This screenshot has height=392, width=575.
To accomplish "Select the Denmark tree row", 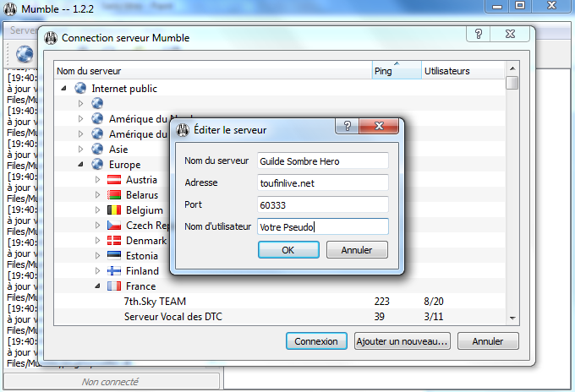I will (x=146, y=240).
